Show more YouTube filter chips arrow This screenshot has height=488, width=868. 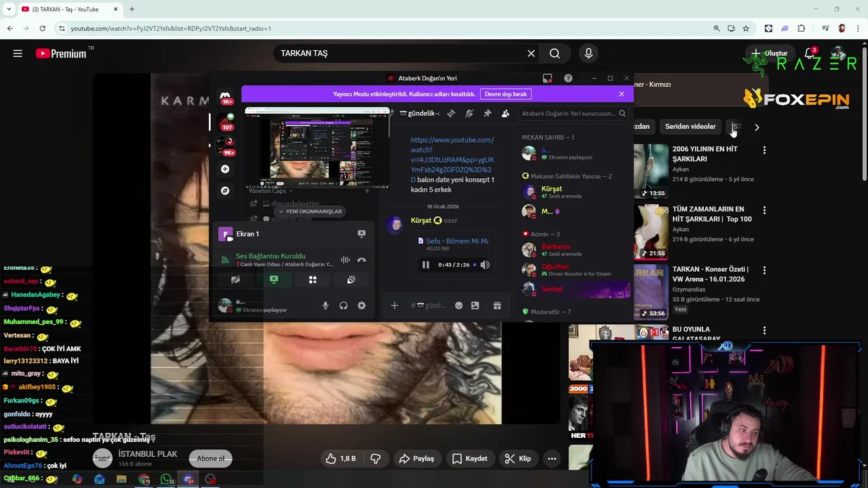(x=757, y=127)
